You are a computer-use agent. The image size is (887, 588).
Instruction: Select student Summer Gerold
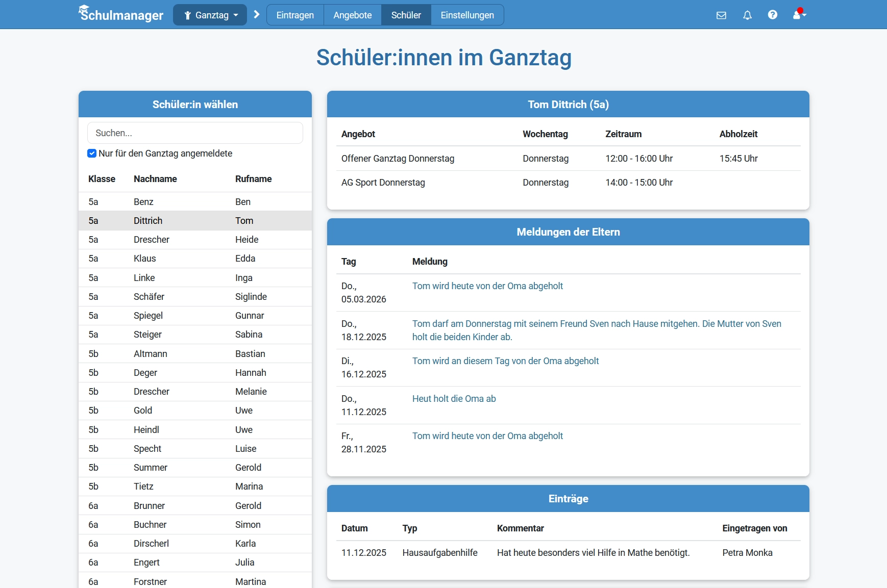coord(195,468)
